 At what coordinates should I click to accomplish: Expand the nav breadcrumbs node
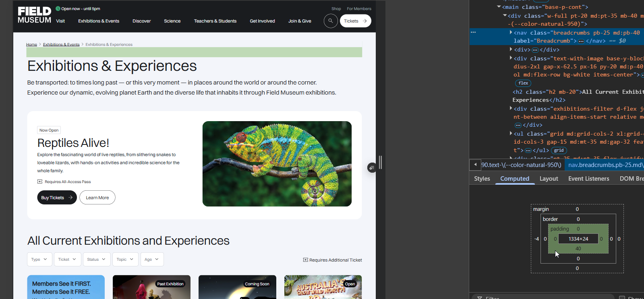click(511, 33)
